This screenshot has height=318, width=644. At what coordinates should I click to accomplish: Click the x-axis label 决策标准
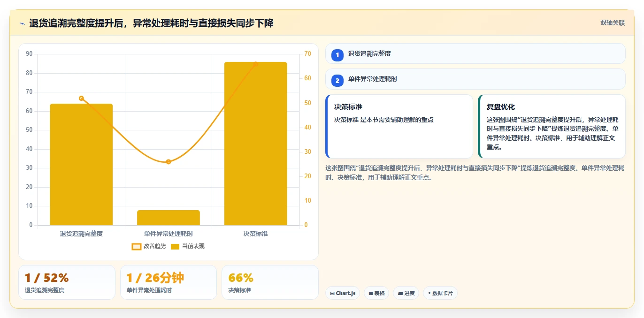[x=255, y=233]
